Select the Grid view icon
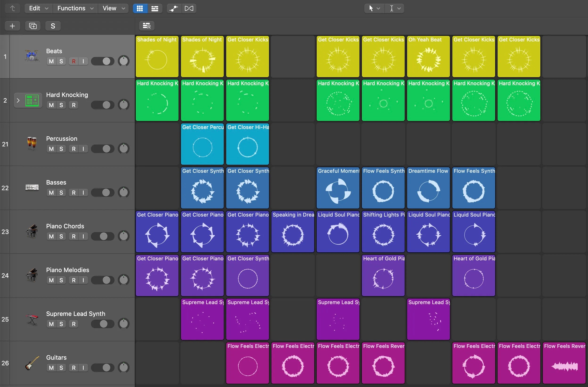This screenshot has height=387, width=588. coord(140,8)
